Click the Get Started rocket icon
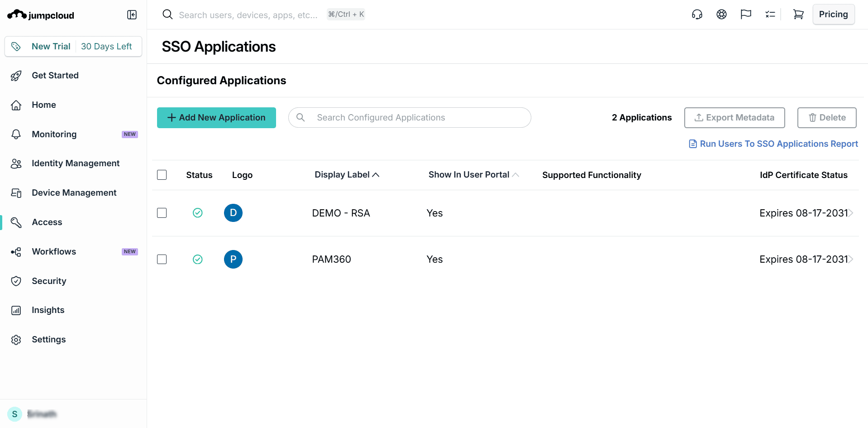 pyautogui.click(x=16, y=76)
